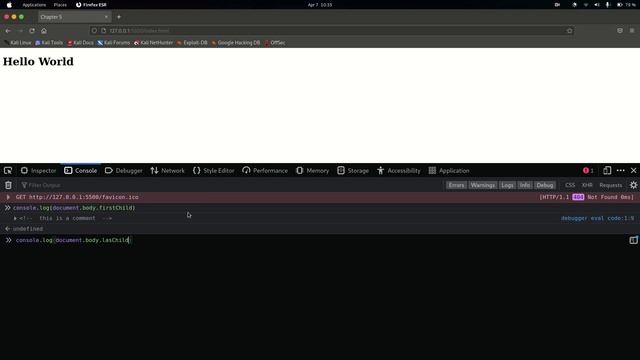
Task: Open the Storage tab
Action: coord(353,171)
